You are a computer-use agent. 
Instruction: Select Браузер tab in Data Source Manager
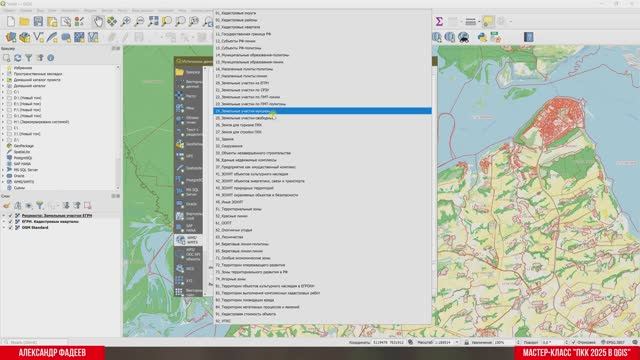click(189, 72)
